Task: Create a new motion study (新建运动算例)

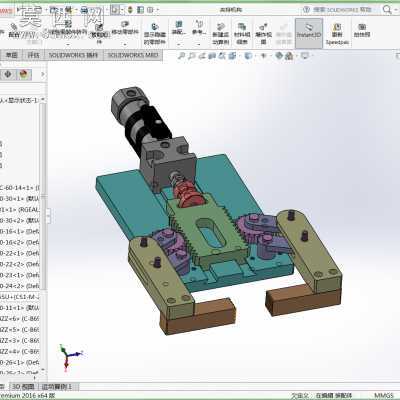Action: pos(220,33)
